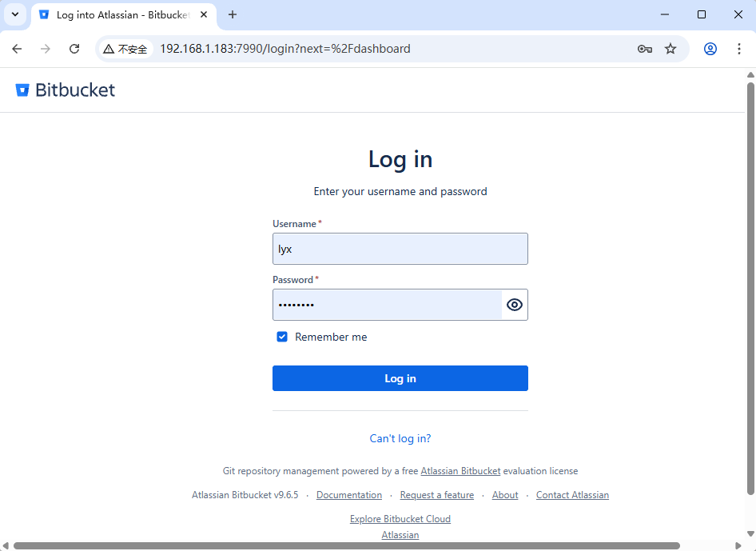The height and width of the screenshot is (551, 756).
Task: Open the Contact Atlassian link
Action: [572, 495]
